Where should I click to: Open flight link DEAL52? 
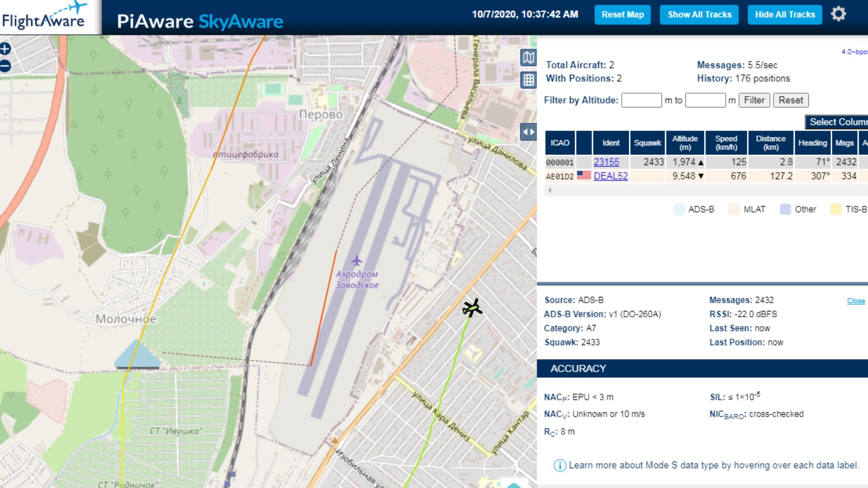pos(610,176)
